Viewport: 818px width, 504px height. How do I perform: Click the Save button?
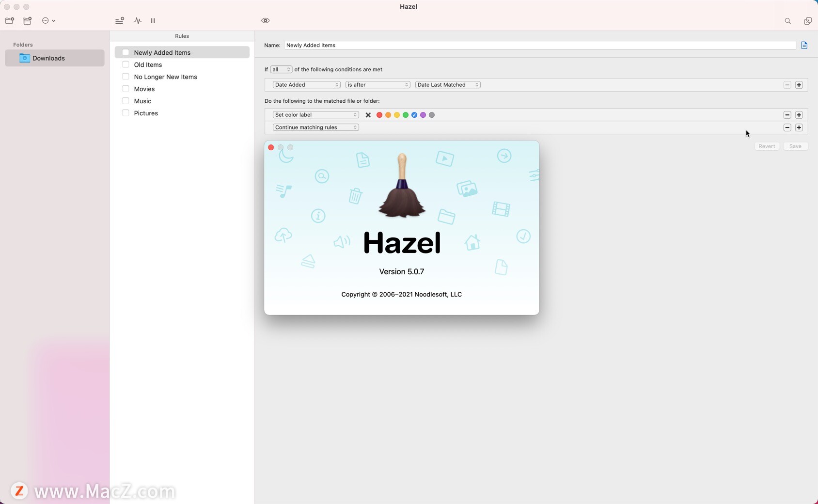(795, 146)
